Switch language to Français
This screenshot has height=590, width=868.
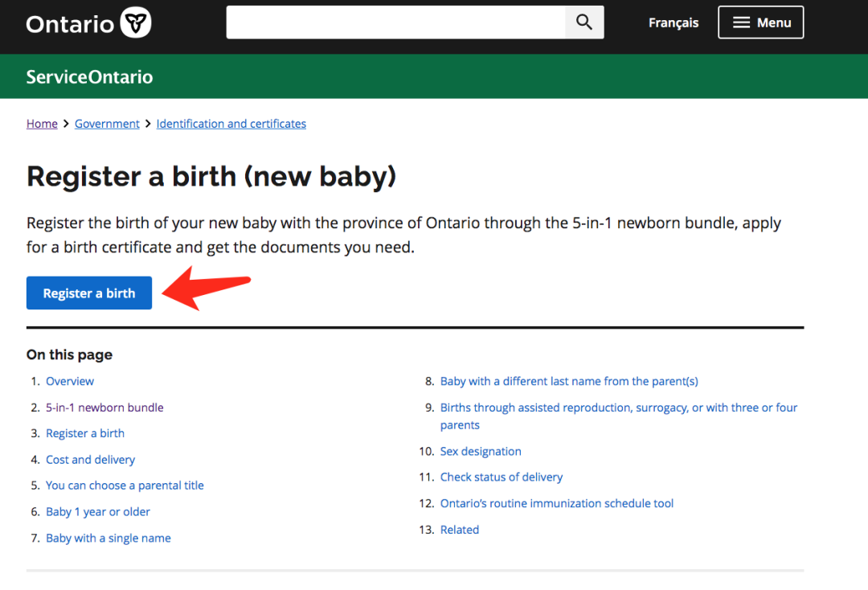click(674, 23)
